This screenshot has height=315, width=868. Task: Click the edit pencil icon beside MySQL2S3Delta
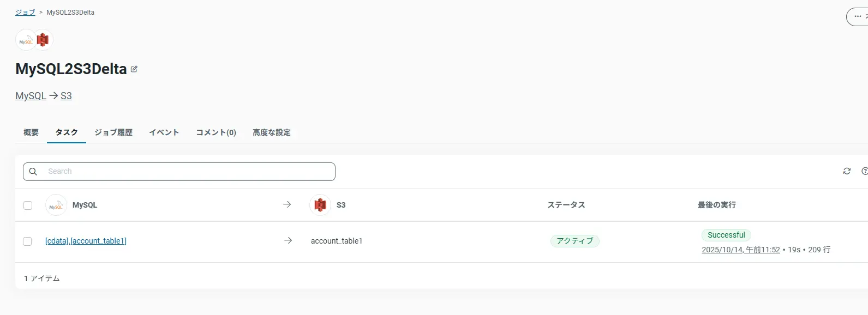134,69
